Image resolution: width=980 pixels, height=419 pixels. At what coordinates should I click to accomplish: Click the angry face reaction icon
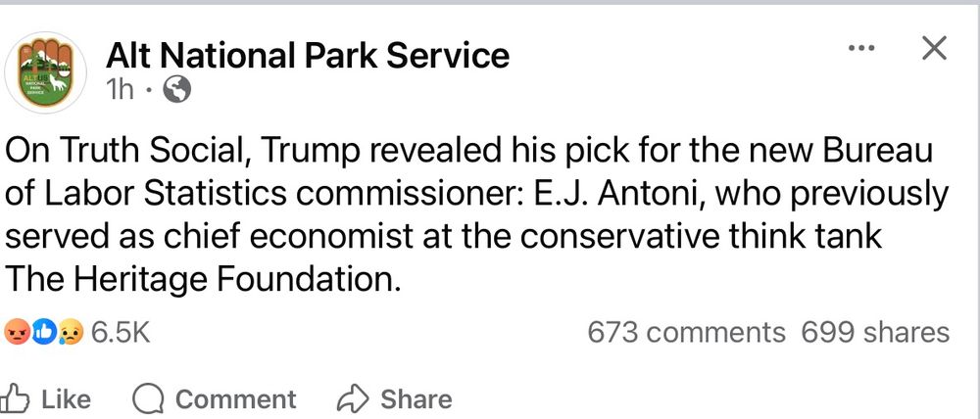click(17, 332)
